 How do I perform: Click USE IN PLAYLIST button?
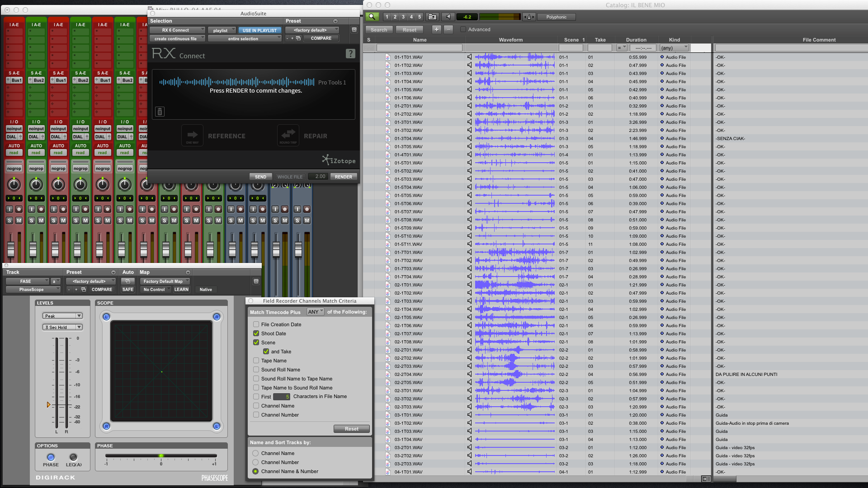(x=259, y=30)
